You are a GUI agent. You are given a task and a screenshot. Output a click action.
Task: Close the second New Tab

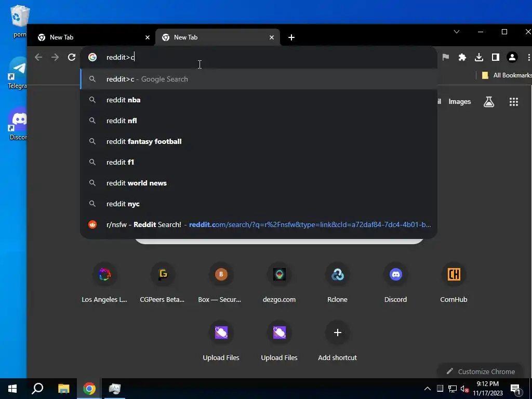pyautogui.click(x=271, y=37)
